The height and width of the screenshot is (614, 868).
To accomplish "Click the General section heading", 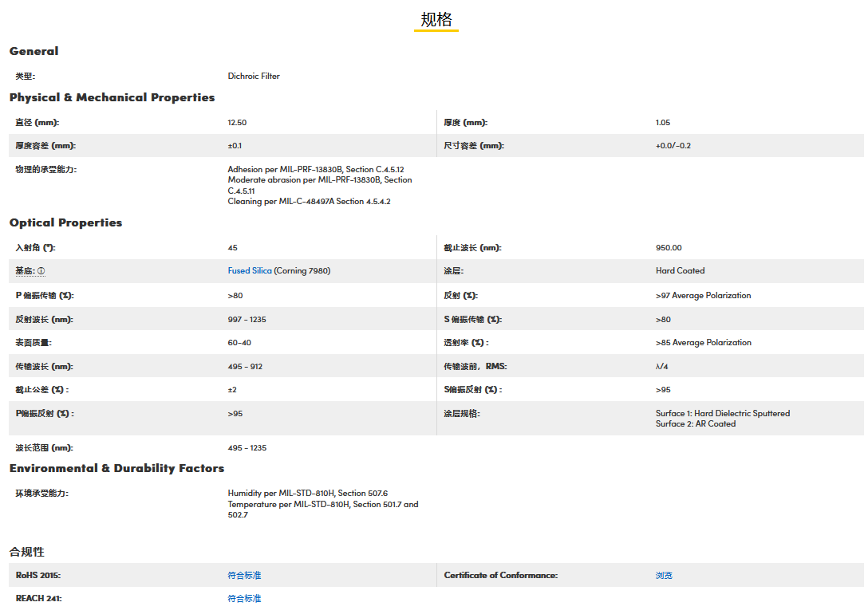I will [34, 51].
